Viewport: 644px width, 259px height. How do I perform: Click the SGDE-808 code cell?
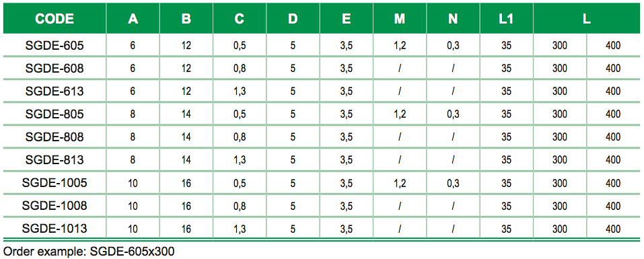click(55, 137)
